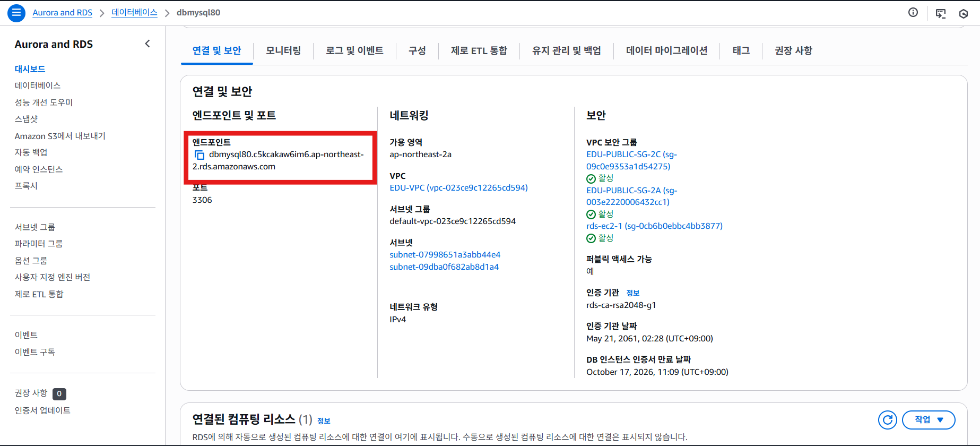Screen dimensions: 980x446
Task: Open 프록시 in the sidebar
Action: click(26, 186)
